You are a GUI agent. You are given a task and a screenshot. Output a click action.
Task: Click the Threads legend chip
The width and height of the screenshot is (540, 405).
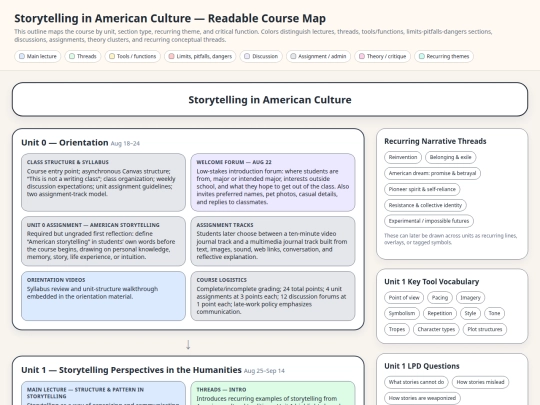coord(83,56)
